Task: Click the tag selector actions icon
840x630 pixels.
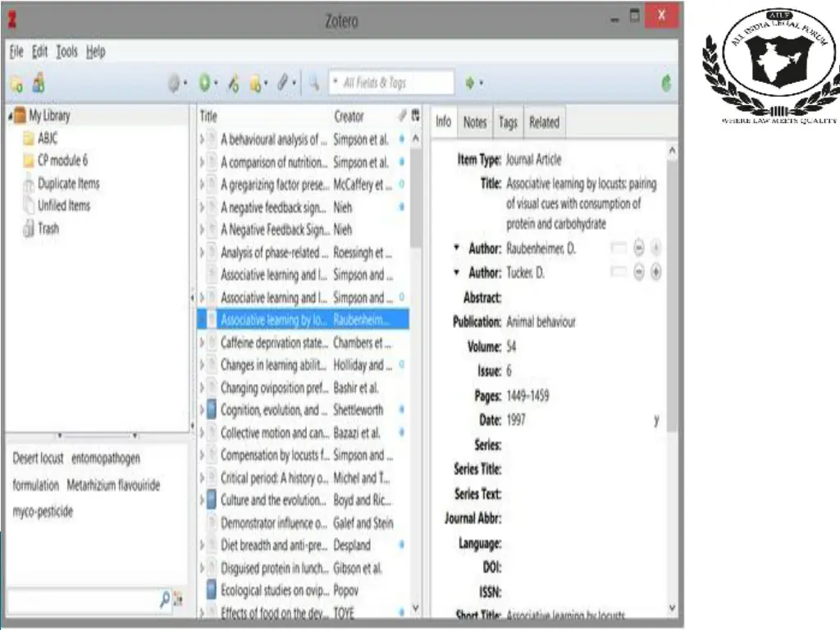Action: 178,600
